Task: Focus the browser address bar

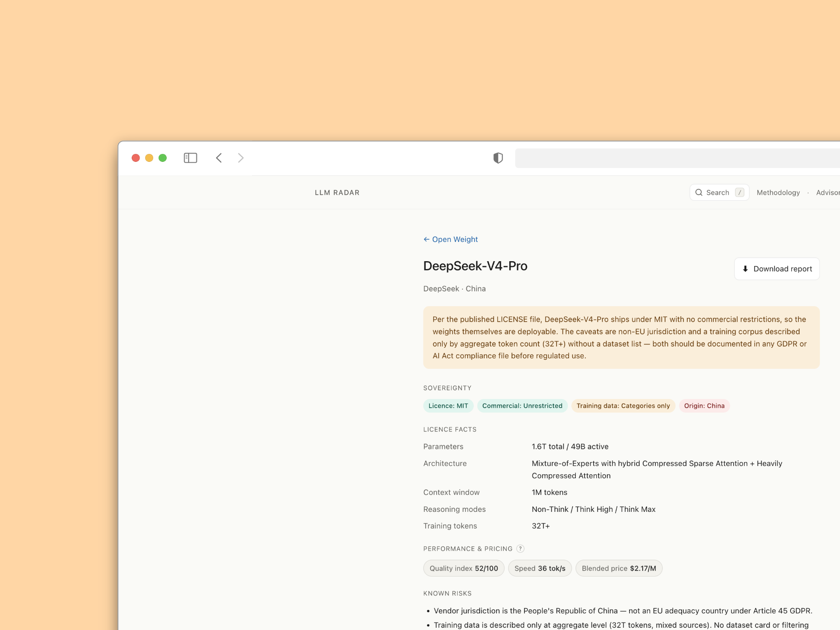Action: (x=677, y=158)
